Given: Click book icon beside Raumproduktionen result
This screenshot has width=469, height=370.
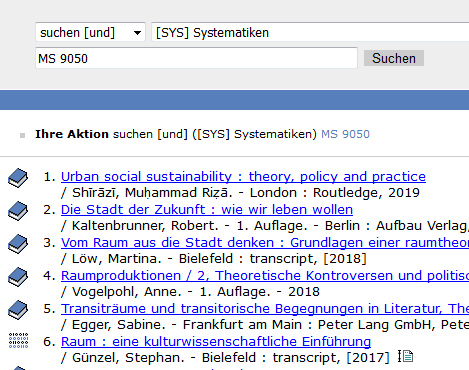Looking at the screenshot, I should [18, 277].
